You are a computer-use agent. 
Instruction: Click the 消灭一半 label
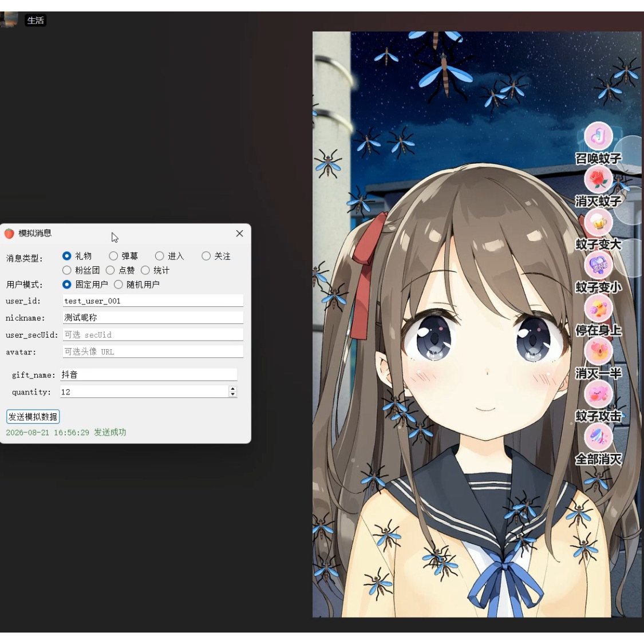(x=598, y=373)
